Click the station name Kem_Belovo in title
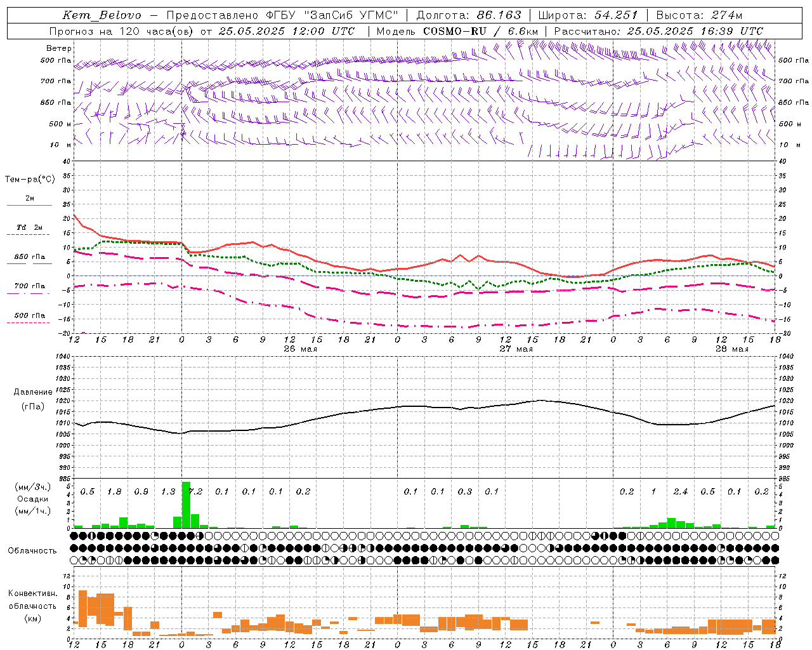Screen dimensions: 812x650 102,15
